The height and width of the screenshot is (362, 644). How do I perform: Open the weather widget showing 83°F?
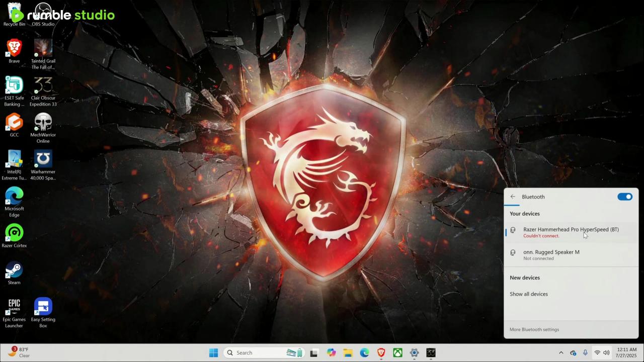19,352
